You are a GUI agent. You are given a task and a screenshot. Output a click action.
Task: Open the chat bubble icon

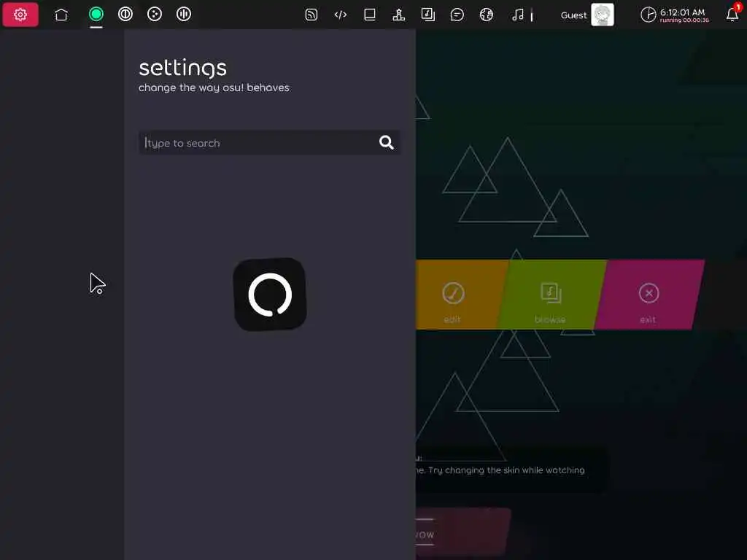(x=457, y=15)
